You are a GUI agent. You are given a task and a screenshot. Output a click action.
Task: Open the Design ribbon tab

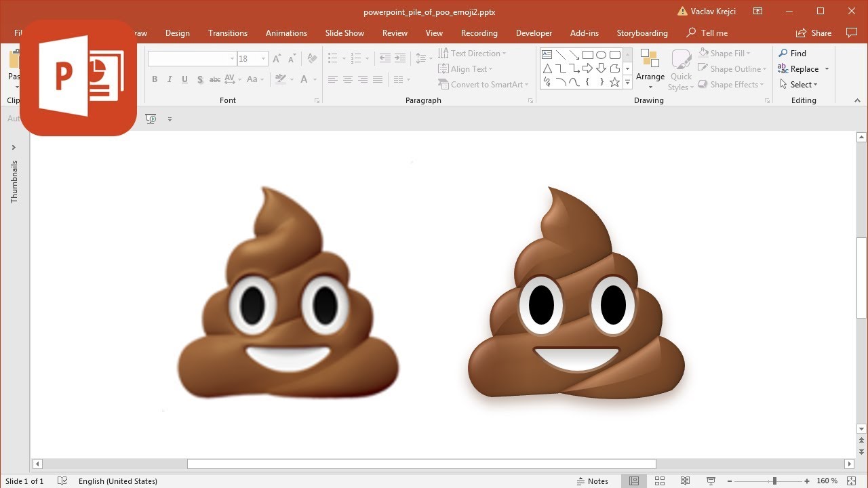pos(178,33)
